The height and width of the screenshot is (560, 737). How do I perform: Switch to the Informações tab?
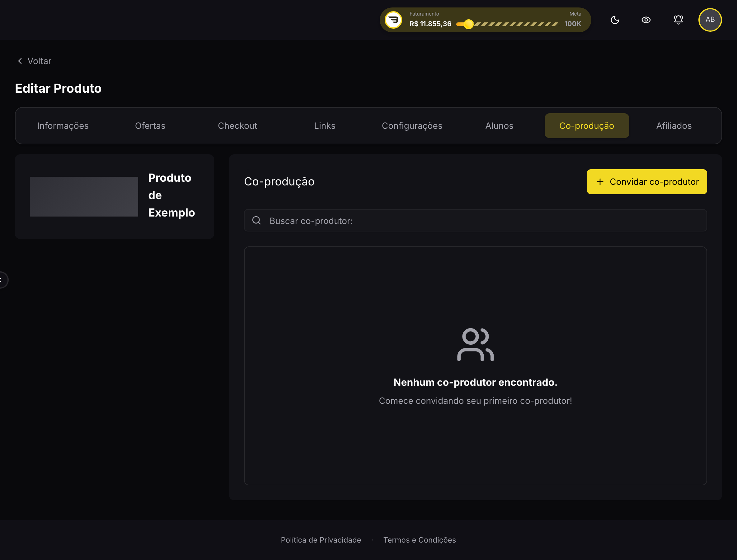point(63,126)
